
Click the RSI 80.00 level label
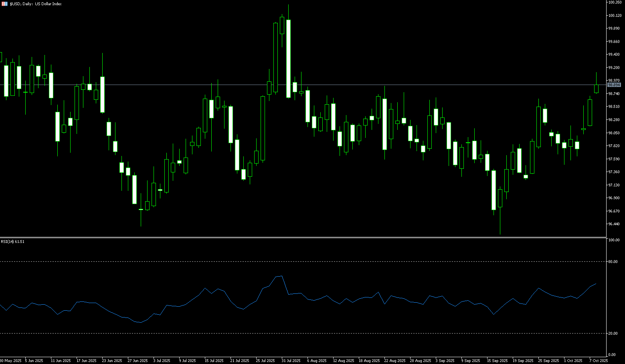click(x=612, y=262)
